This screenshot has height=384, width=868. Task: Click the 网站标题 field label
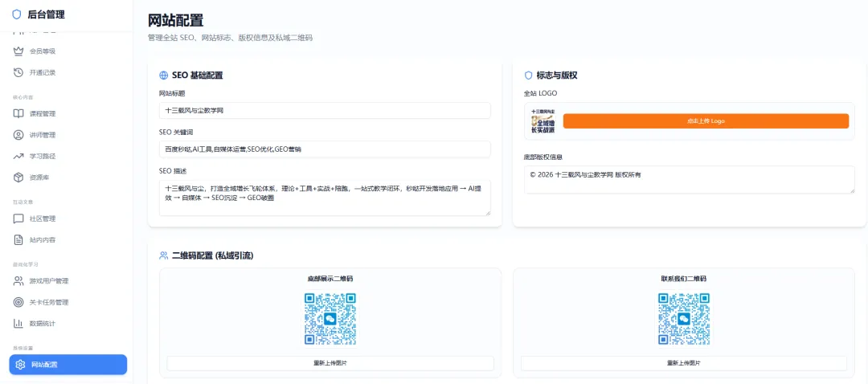tap(172, 93)
